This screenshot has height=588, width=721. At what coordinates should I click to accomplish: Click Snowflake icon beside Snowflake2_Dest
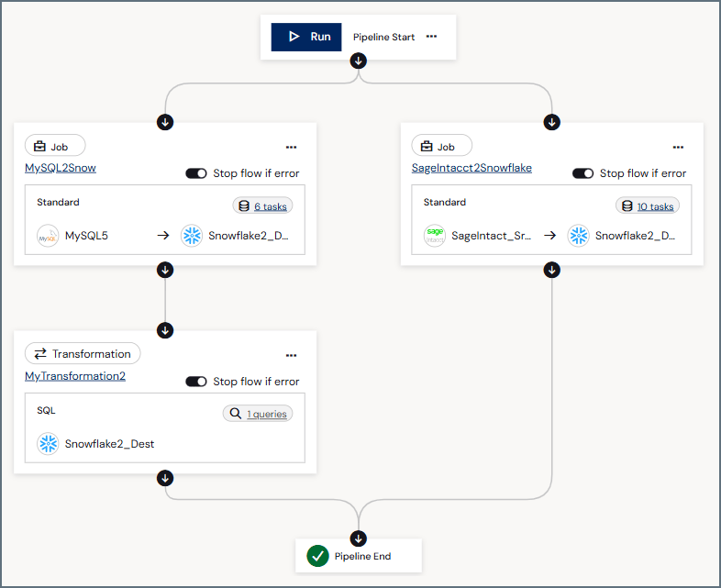(48, 444)
